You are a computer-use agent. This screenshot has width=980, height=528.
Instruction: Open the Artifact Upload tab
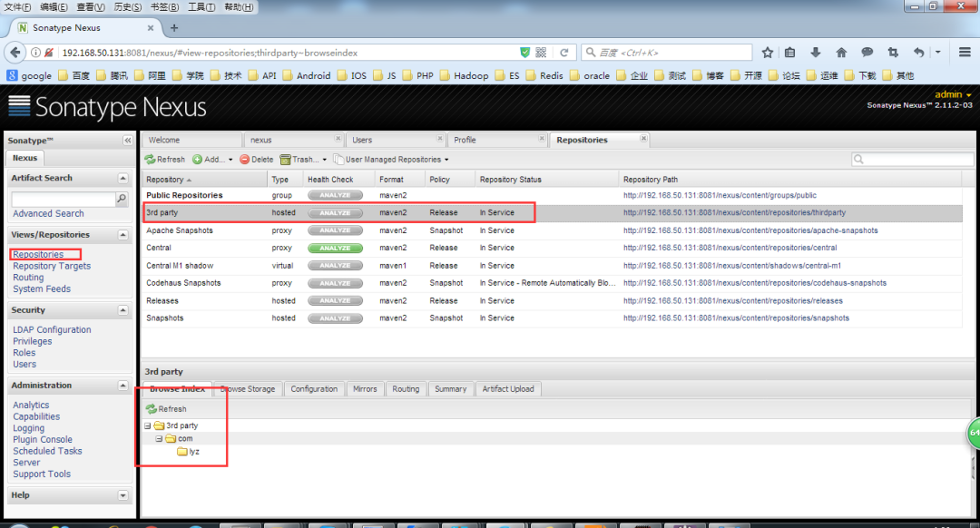pos(508,389)
